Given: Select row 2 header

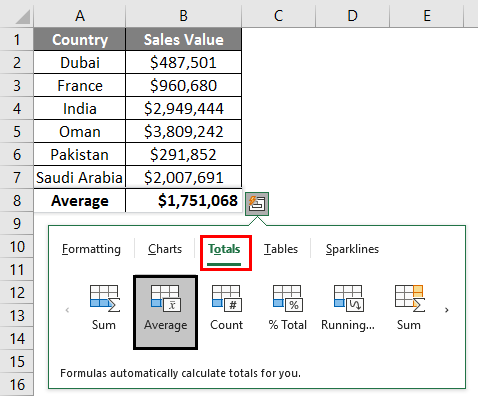Looking at the screenshot, I should (17, 62).
